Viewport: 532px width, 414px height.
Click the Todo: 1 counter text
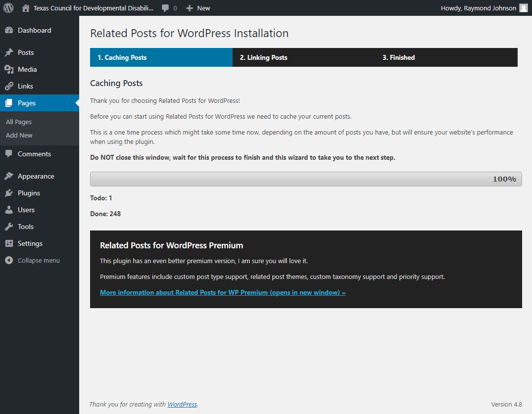coord(101,198)
